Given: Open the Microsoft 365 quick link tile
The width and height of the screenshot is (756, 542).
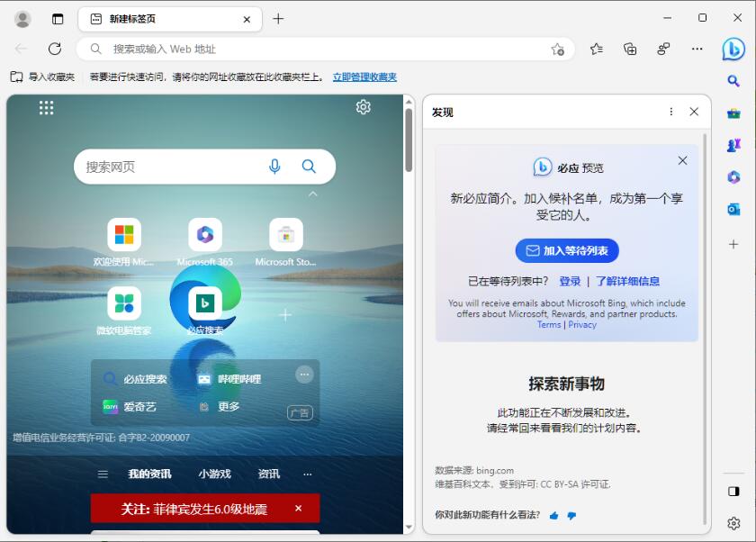Looking at the screenshot, I should [205, 242].
